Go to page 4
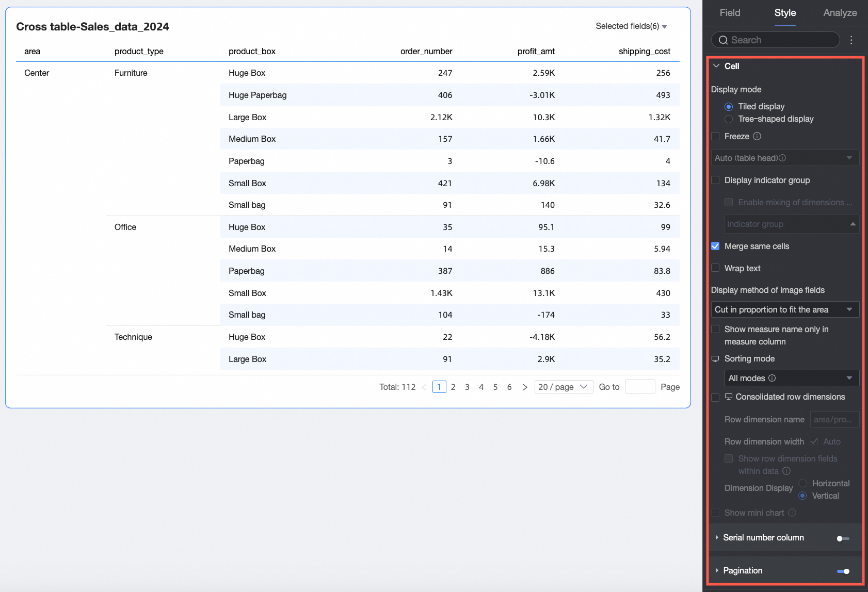 click(481, 387)
